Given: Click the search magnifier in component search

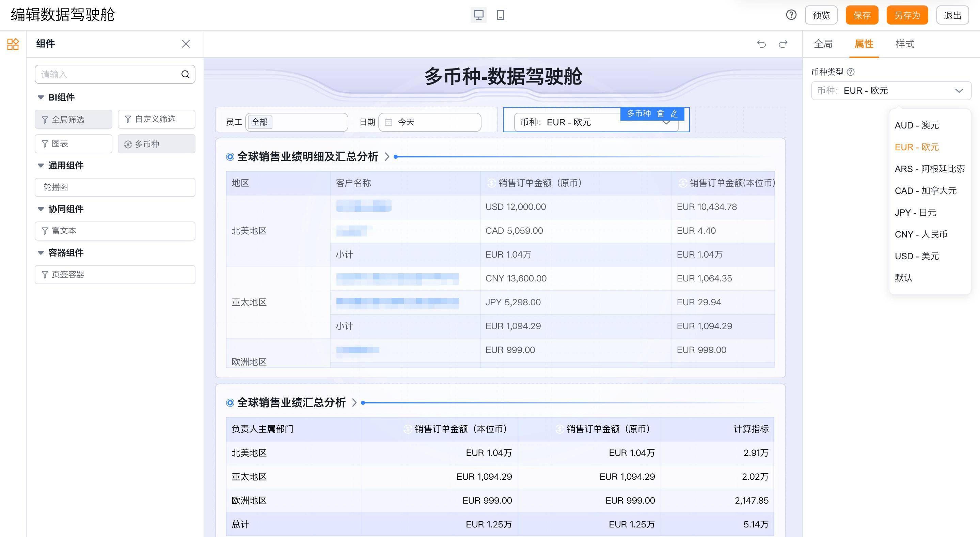Looking at the screenshot, I should pos(185,75).
